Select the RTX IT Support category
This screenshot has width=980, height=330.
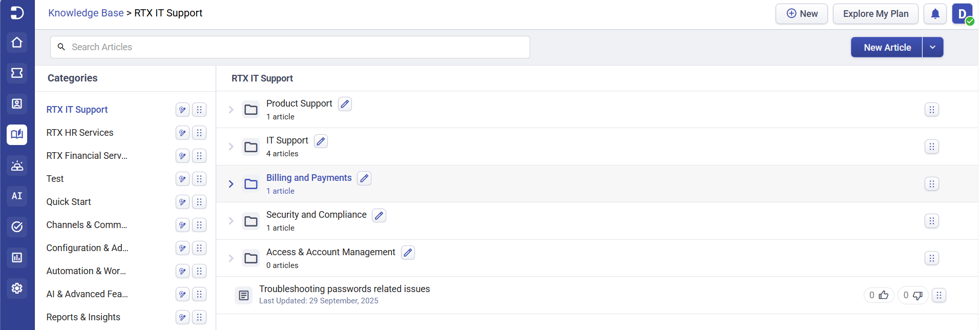click(x=77, y=110)
